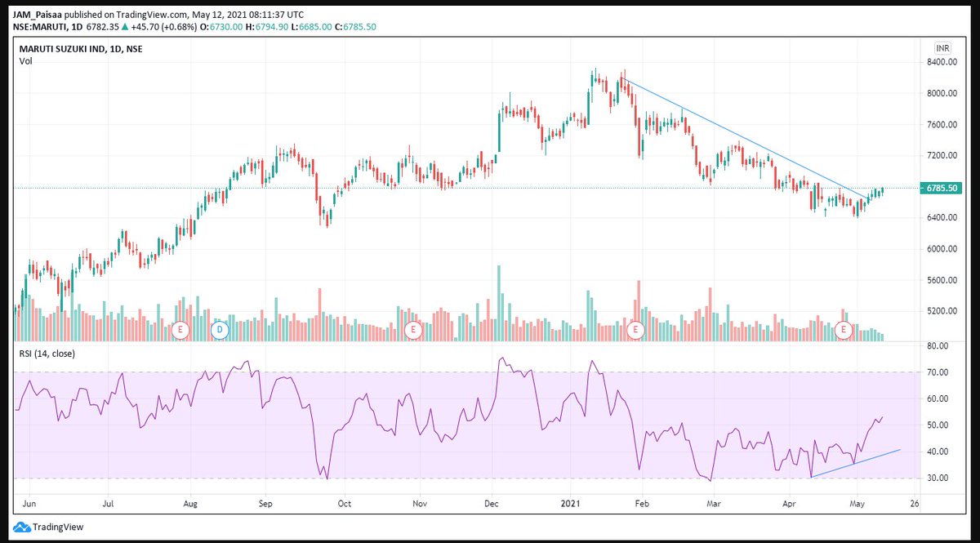Click the 7600.00 price axis label
The width and height of the screenshot is (980, 543).
point(941,124)
